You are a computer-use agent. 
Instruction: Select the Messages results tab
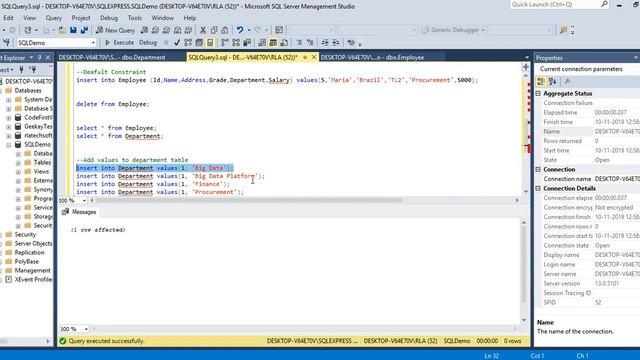coord(79,212)
